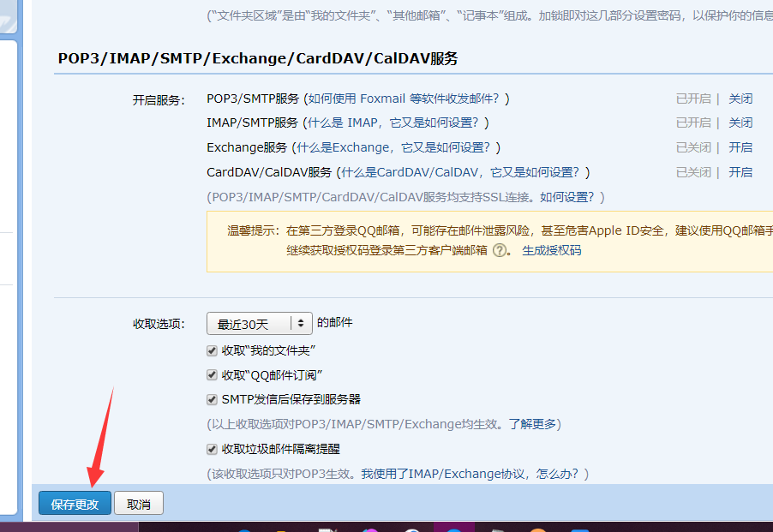Image resolution: width=773 pixels, height=532 pixels.
Task: Click the 生成授权码 link
Action: pos(552,251)
